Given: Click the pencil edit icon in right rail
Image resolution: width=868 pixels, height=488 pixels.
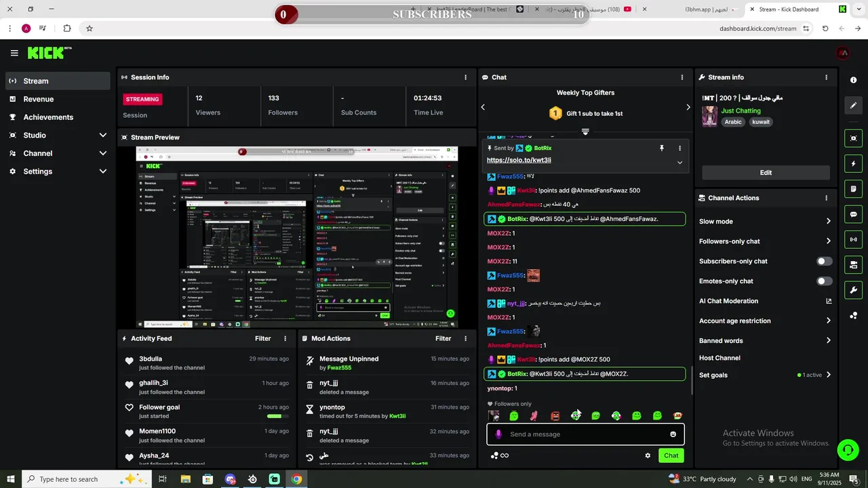Looking at the screenshot, I should [853, 106].
